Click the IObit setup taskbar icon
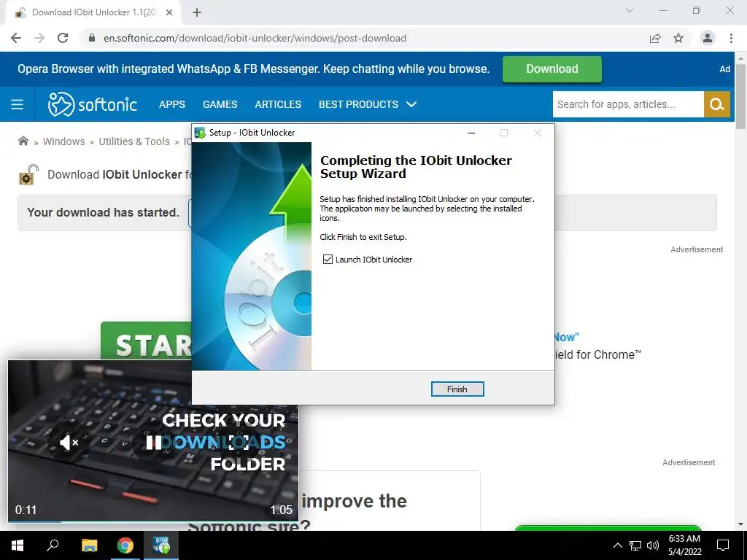 (x=161, y=545)
